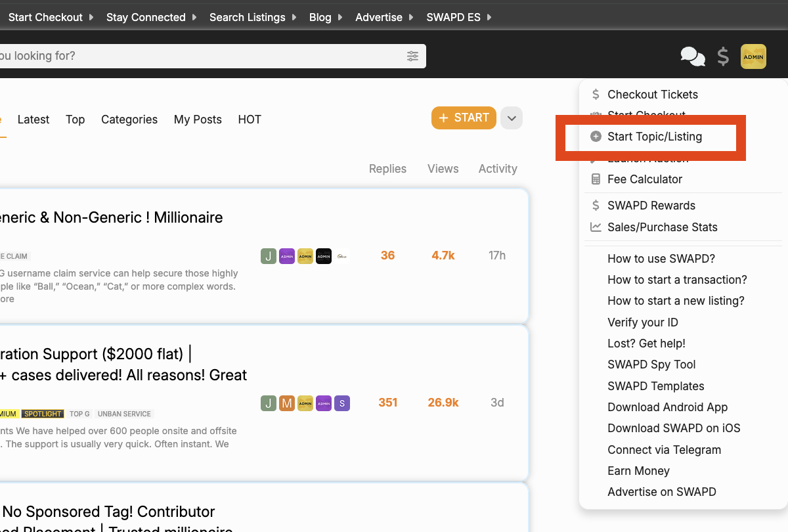Image resolution: width=788 pixels, height=532 pixels.
Task: Sort topics by the Replies column header
Action: 387,169
